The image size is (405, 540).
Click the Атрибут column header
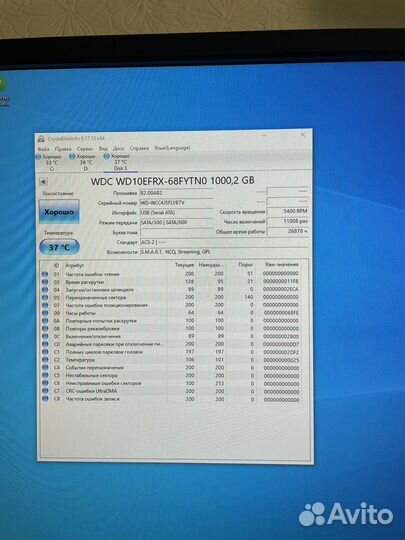click(74, 265)
